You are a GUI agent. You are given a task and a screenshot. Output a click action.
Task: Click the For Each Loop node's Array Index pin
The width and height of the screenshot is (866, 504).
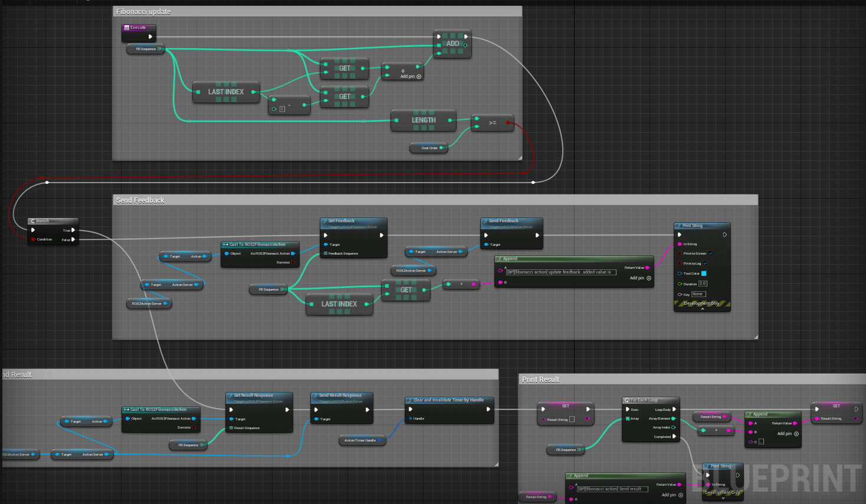[674, 427]
